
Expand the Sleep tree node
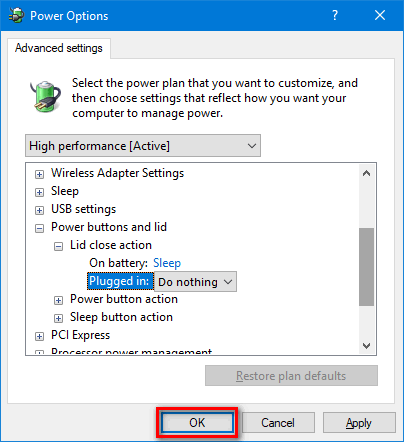tap(39, 192)
